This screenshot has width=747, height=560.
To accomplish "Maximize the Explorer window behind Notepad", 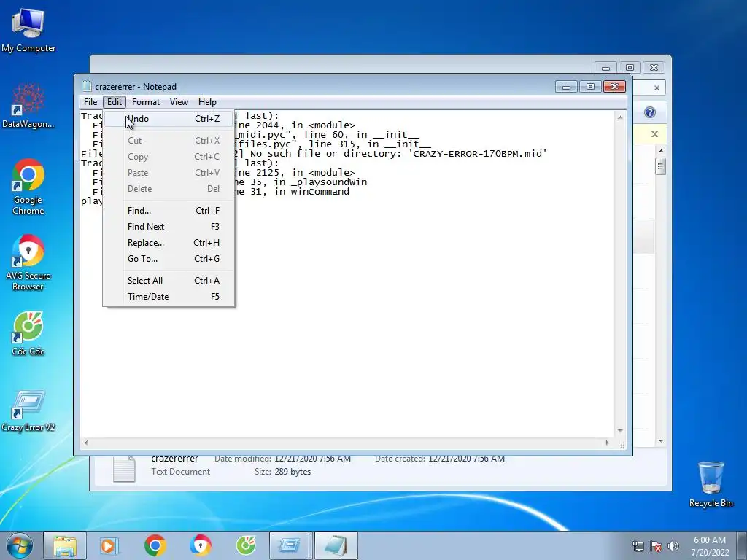I will pos(630,68).
